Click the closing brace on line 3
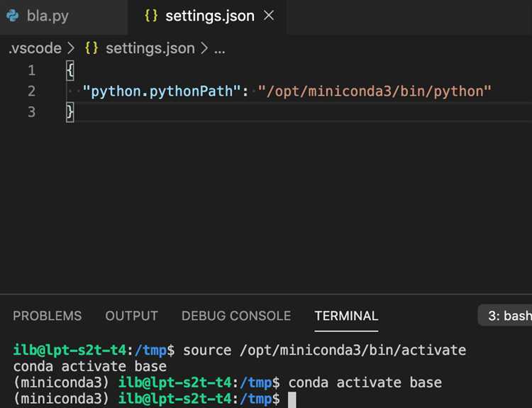The image size is (532, 408). point(70,112)
